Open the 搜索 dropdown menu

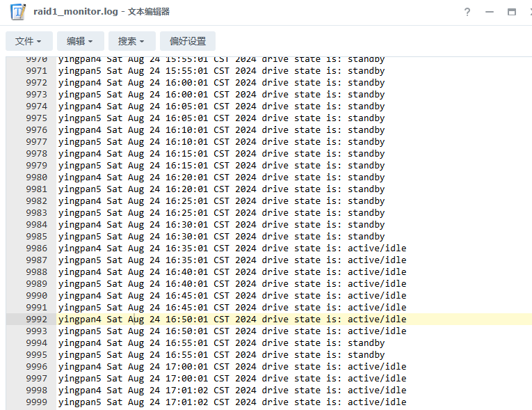(x=131, y=41)
